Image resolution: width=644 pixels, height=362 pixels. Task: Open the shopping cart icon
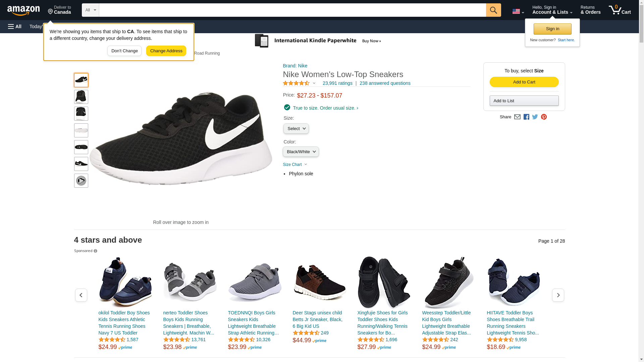(x=620, y=10)
